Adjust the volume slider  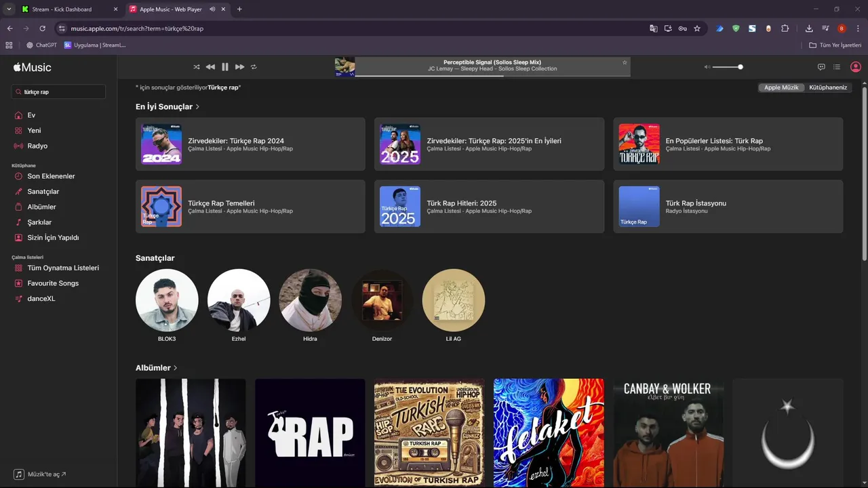728,67
